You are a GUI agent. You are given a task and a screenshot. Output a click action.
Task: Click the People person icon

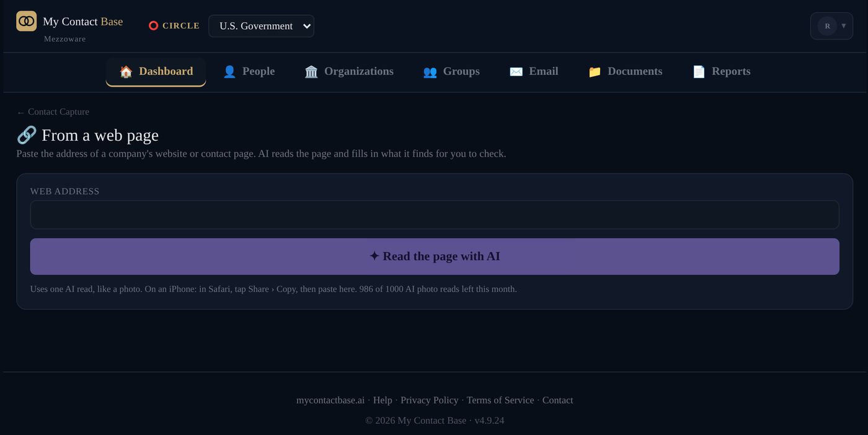(229, 72)
